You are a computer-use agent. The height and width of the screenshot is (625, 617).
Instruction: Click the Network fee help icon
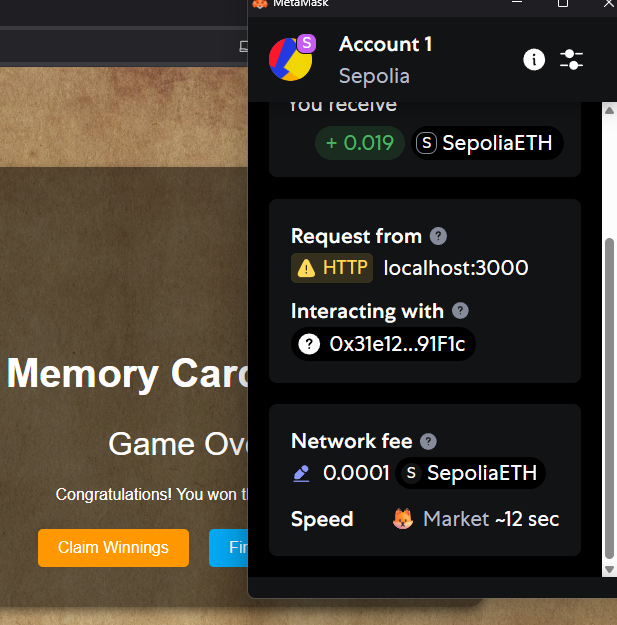[428, 441]
